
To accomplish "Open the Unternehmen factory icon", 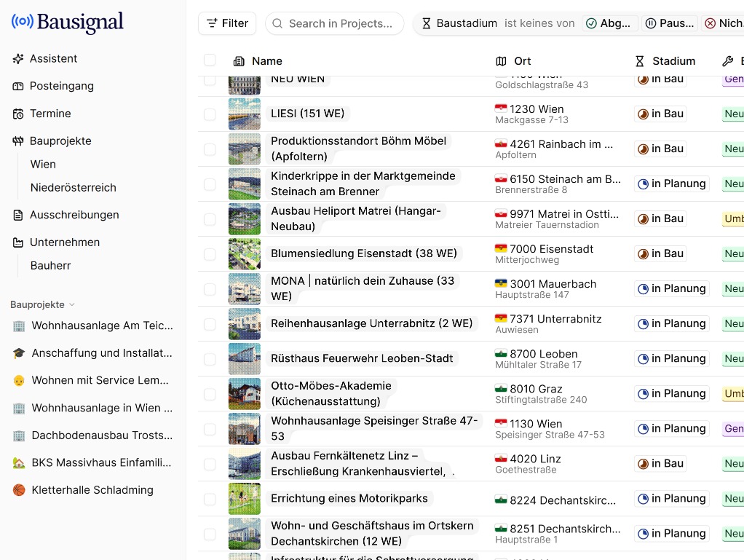I will [x=18, y=242].
